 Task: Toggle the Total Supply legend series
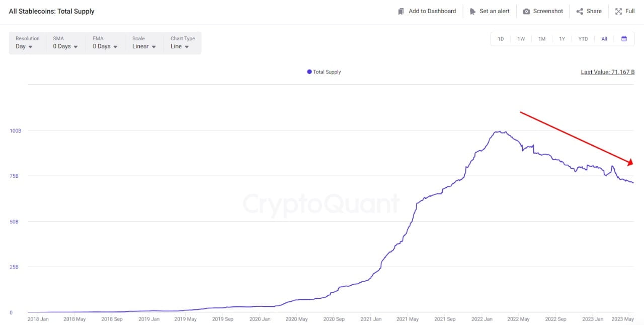[x=324, y=72]
